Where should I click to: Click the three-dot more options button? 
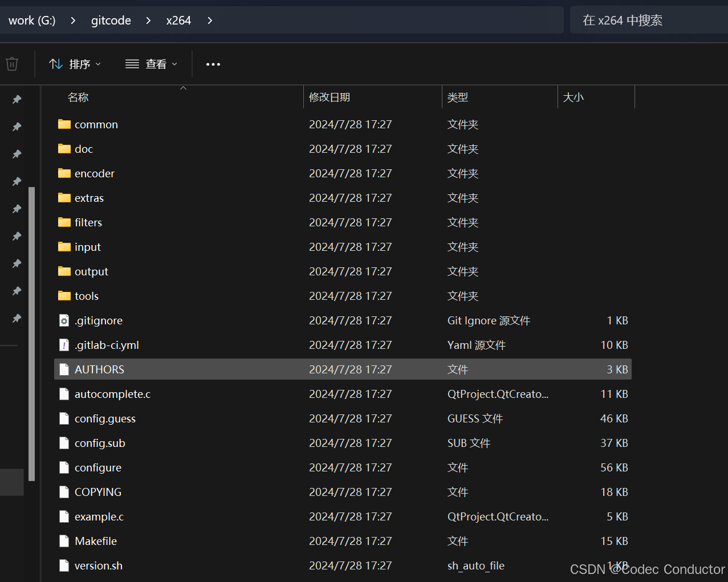[x=213, y=64]
